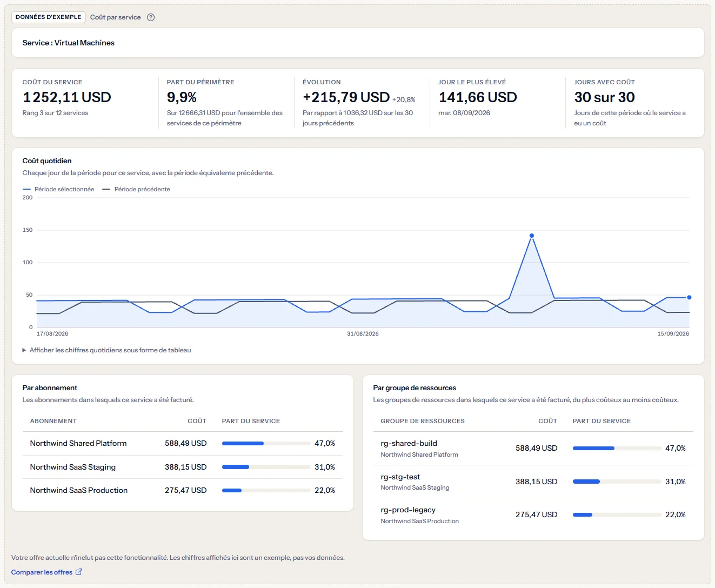Click the rg-stg-test share progress bar
Viewport: 715px width, 588px height.
(x=617, y=482)
